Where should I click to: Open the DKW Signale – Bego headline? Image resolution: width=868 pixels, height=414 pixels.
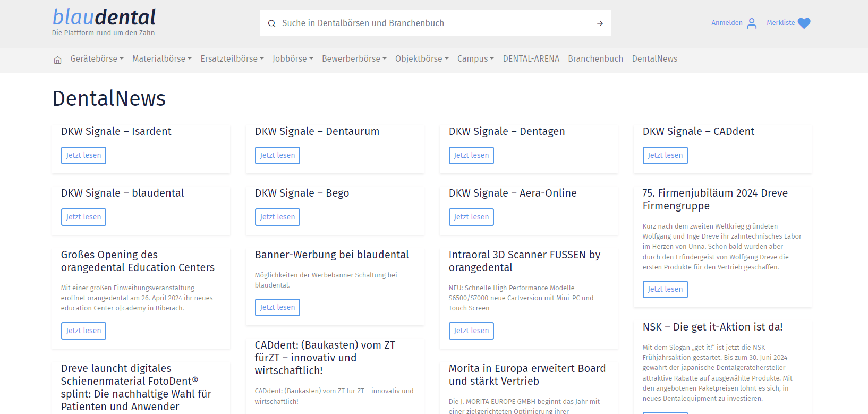pos(302,193)
